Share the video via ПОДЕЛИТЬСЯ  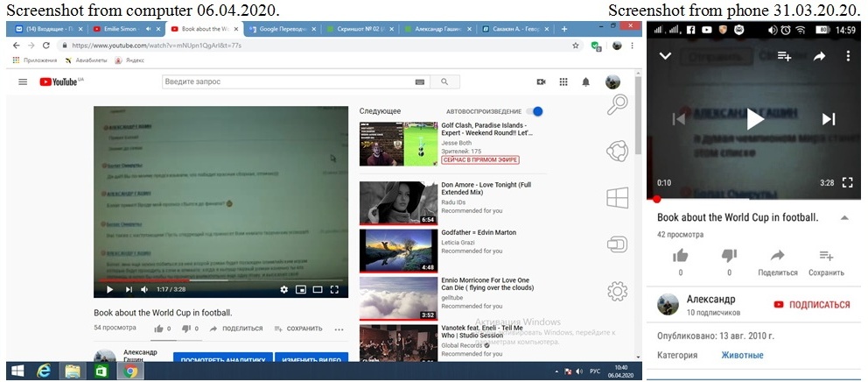click(236, 329)
